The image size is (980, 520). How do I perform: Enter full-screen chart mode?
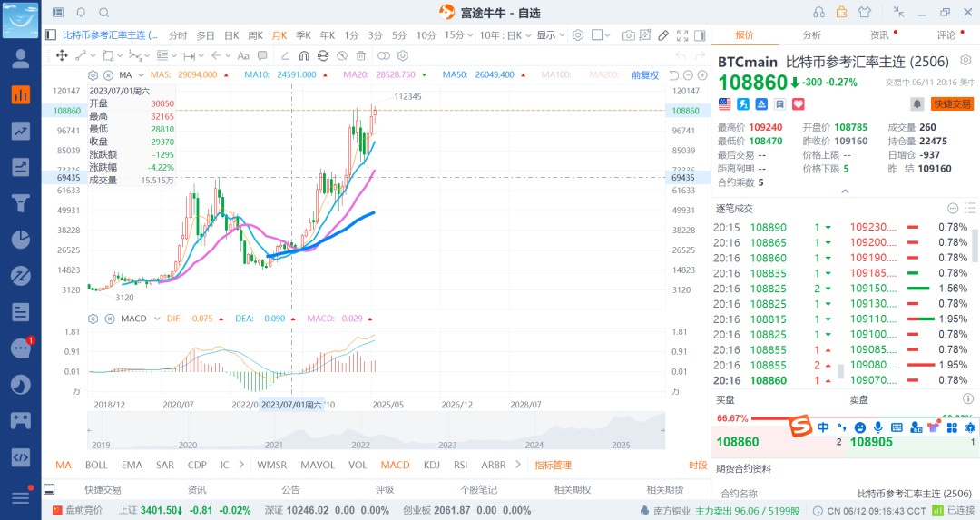[682, 35]
